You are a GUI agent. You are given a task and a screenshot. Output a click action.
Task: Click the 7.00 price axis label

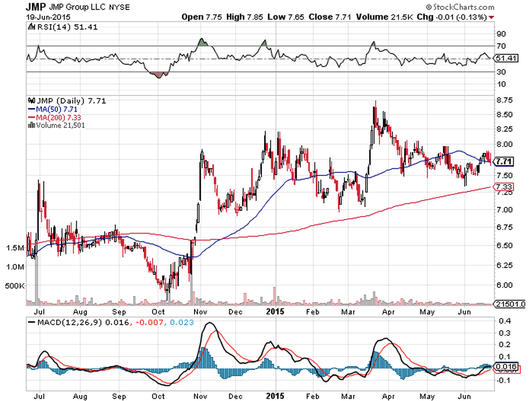505,209
